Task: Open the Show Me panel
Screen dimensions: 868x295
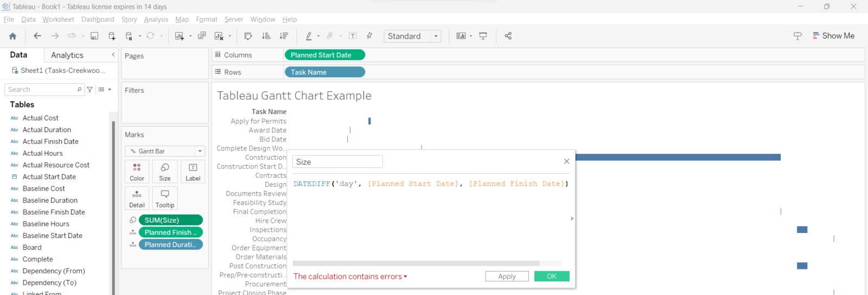Action: (x=834, y=36)
